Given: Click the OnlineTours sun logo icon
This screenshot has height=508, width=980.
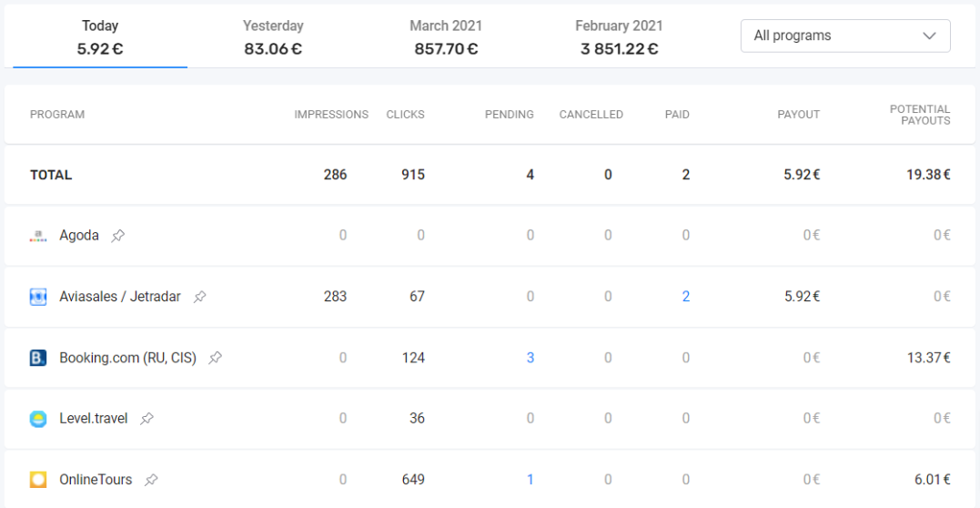Looking at the screenshot, I should pyautogui.click(x=37, y=480).
